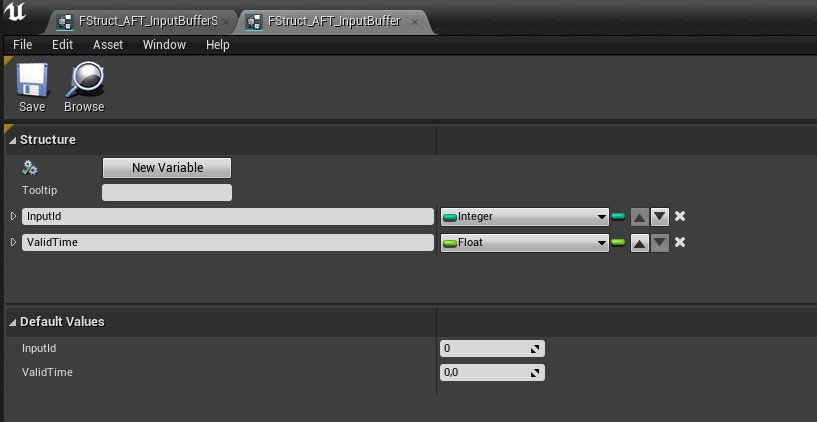817x422 pixels.
Task: Open the Window menu
Action: tap(164, 45)
